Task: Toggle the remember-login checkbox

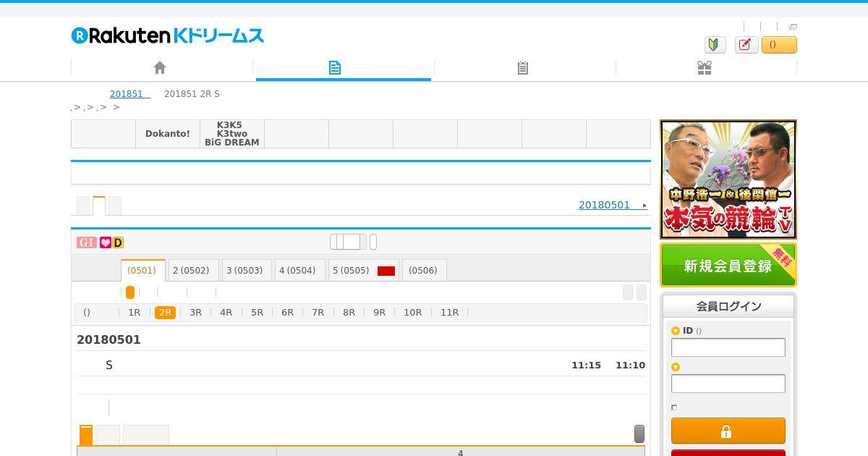Action: [674, 408]
